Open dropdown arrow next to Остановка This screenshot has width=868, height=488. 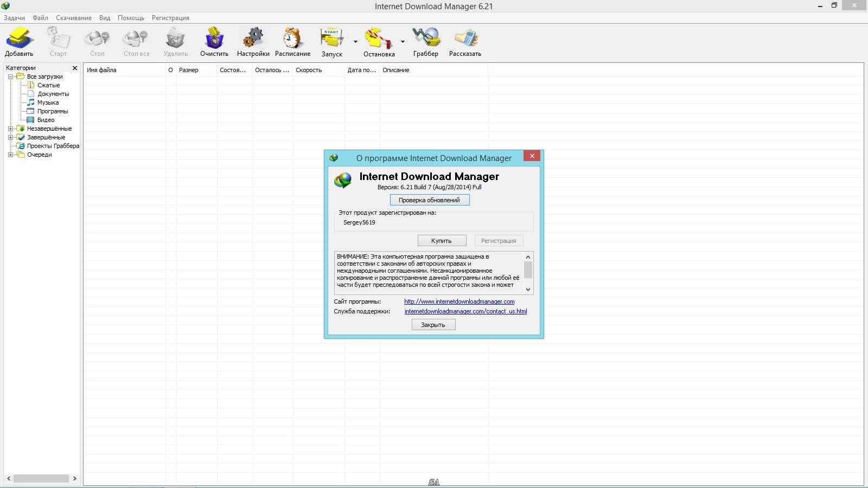403,42
